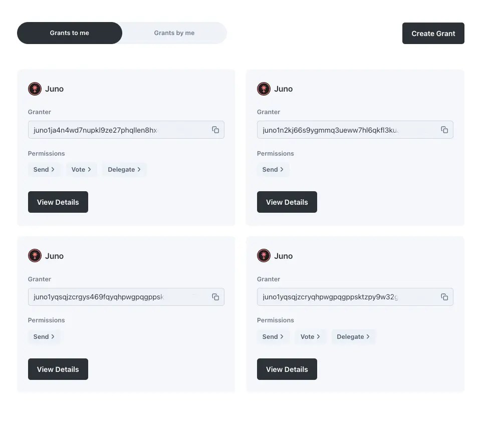
Task: Expand the Send permission on the first card
Action: [44, 169]
